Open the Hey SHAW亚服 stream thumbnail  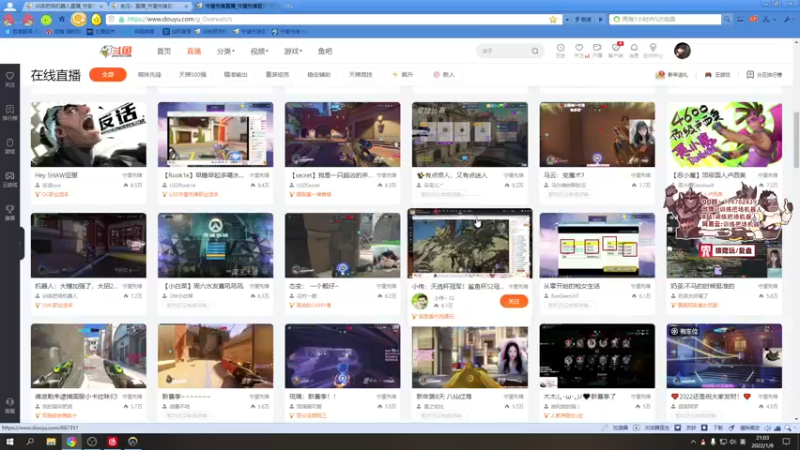click(88, 134)
